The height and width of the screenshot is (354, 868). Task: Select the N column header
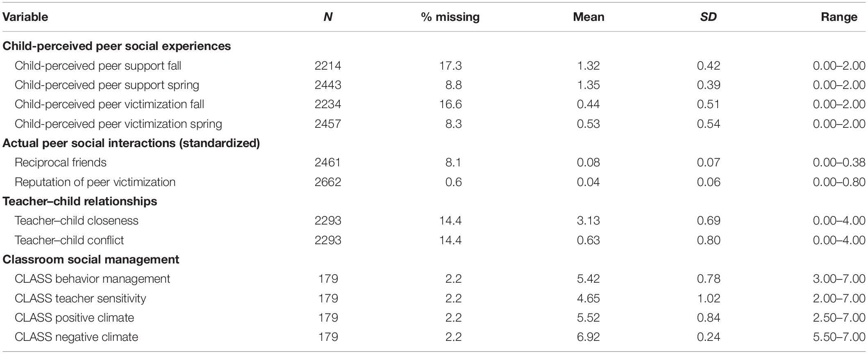click(x=328, y=17)
